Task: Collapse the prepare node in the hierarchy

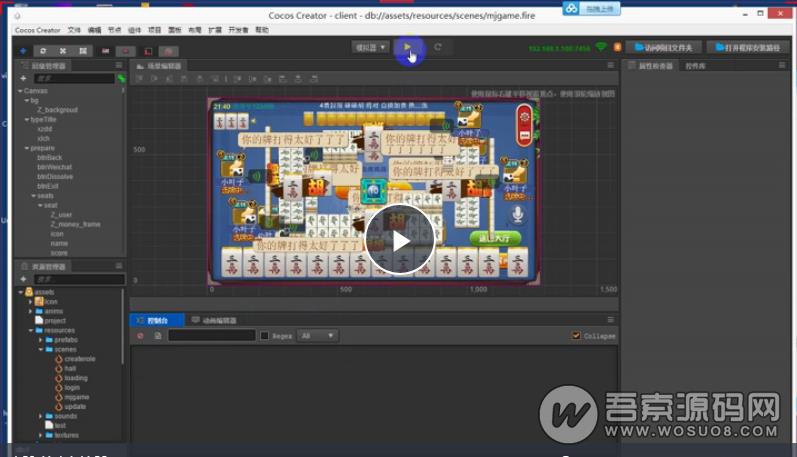Action: 27,148
